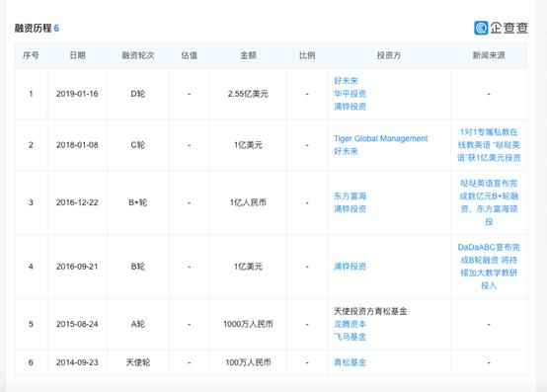Image resolution: width=547 pixels, height=392 pixels.
Task: Select the 序号 column header
Action: [31, 55]
